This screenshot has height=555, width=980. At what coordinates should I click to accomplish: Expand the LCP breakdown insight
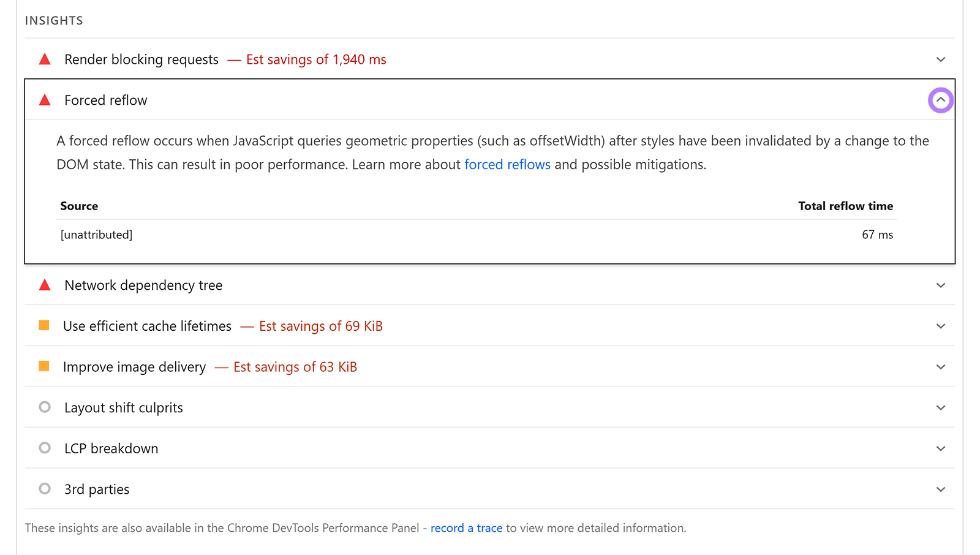pos(940,448)
